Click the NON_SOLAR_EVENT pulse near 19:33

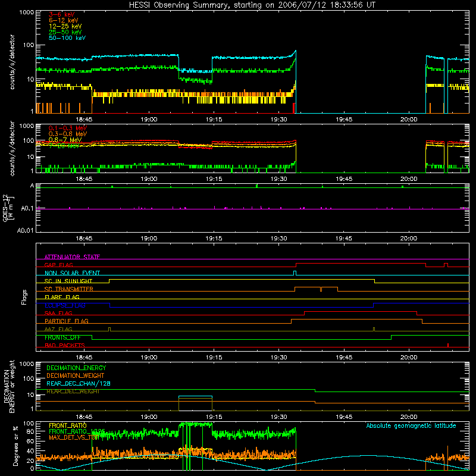coord(295,273)
